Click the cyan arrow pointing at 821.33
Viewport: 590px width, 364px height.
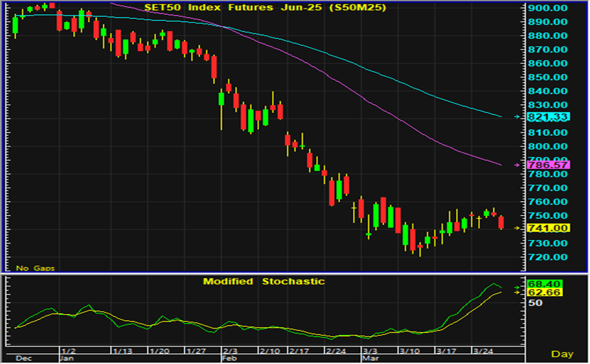pyautogui.click(x=517, y=117)
